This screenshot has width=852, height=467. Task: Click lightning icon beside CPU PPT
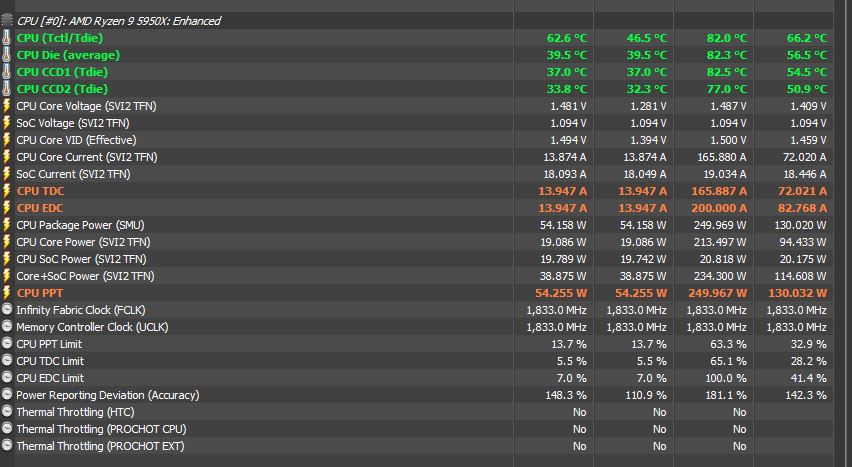coord(7,293)
